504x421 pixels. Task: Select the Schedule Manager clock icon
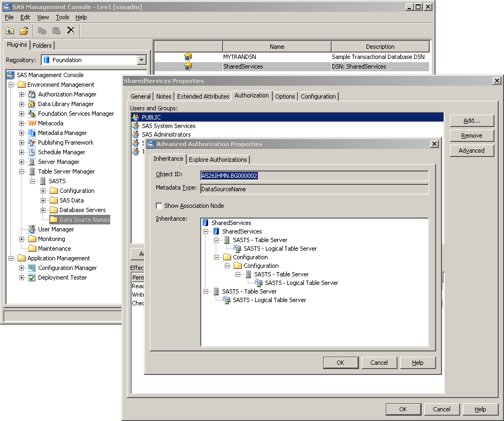pyautogui.click(x=32, y=152)
